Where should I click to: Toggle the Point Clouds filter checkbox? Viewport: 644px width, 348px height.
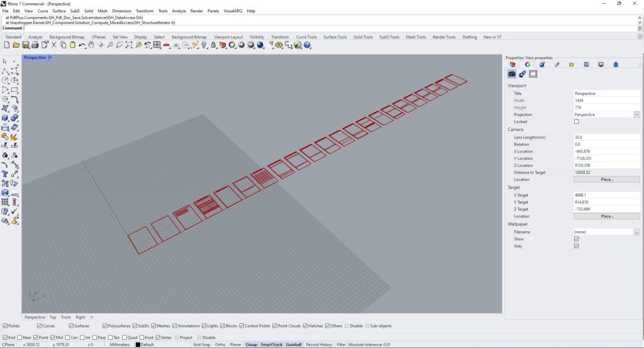[x=275, y=326]
